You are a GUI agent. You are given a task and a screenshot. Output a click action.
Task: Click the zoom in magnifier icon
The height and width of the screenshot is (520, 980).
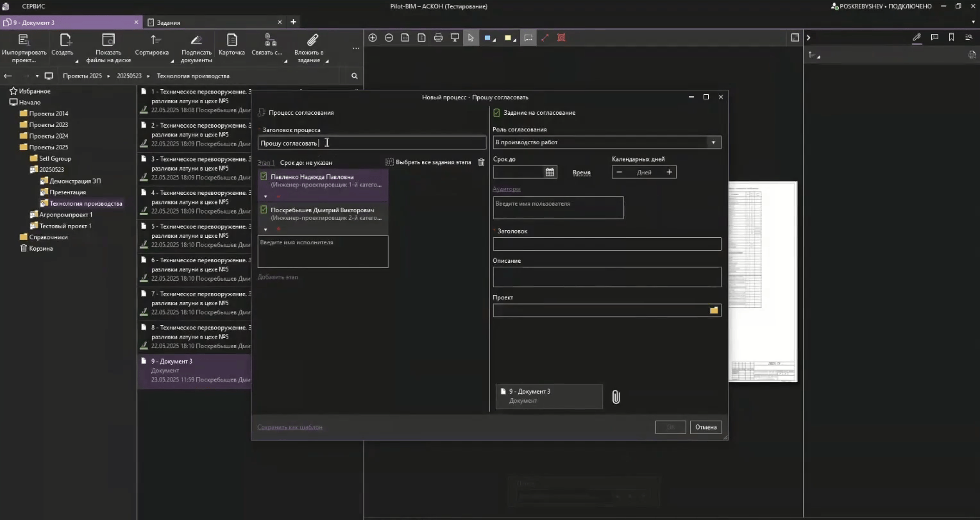point(373,38)
